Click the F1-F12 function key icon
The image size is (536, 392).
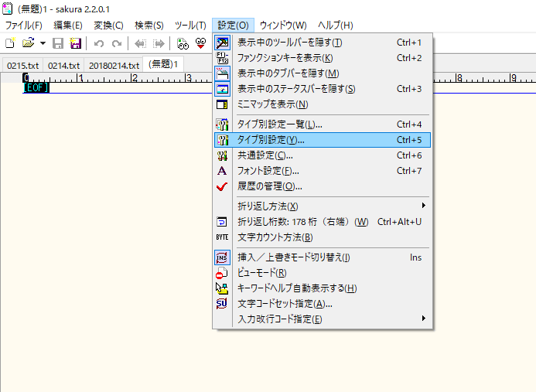tap(222, 58)
